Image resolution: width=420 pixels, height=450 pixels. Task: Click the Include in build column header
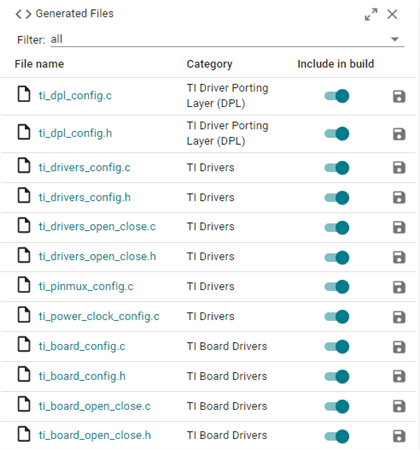[336, 64]
